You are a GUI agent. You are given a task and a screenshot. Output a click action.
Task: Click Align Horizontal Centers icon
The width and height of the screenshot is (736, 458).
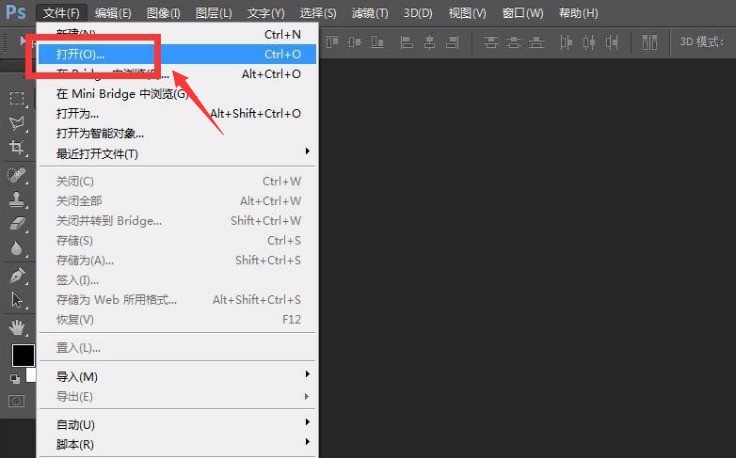(429, 42)
